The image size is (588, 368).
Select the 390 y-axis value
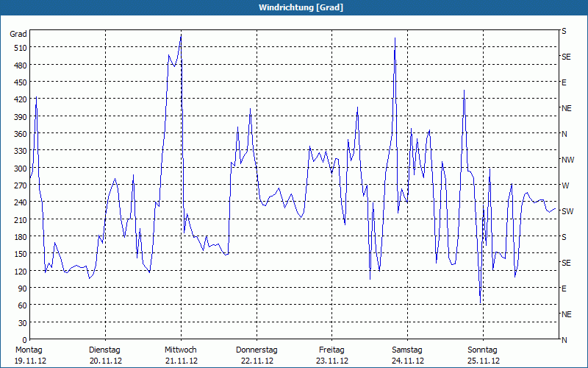pos(21,117)
